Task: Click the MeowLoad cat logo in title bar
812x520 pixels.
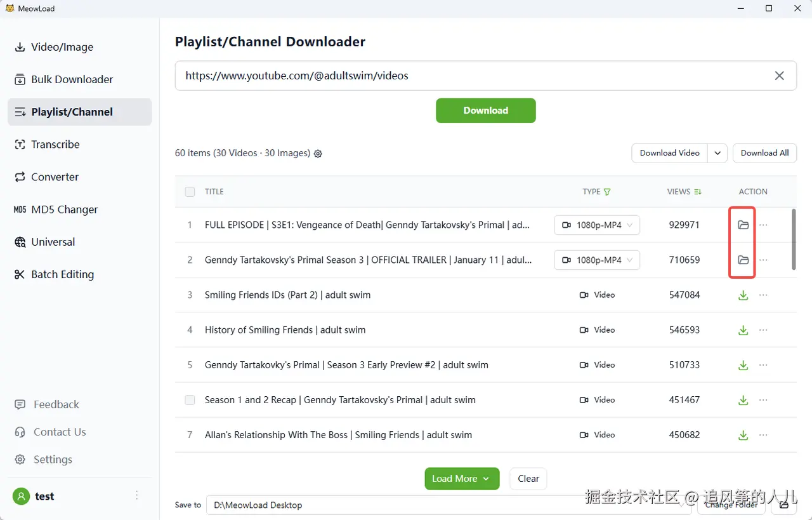Action: click(10, 8)
